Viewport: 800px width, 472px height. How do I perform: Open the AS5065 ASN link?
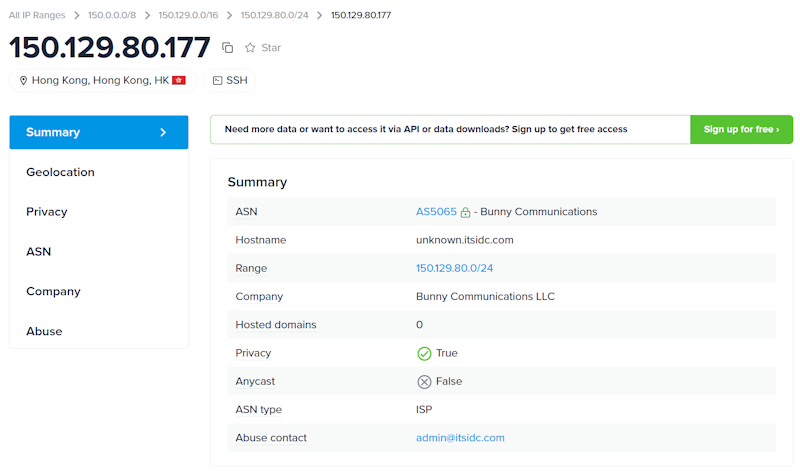[x=436, y=212]
